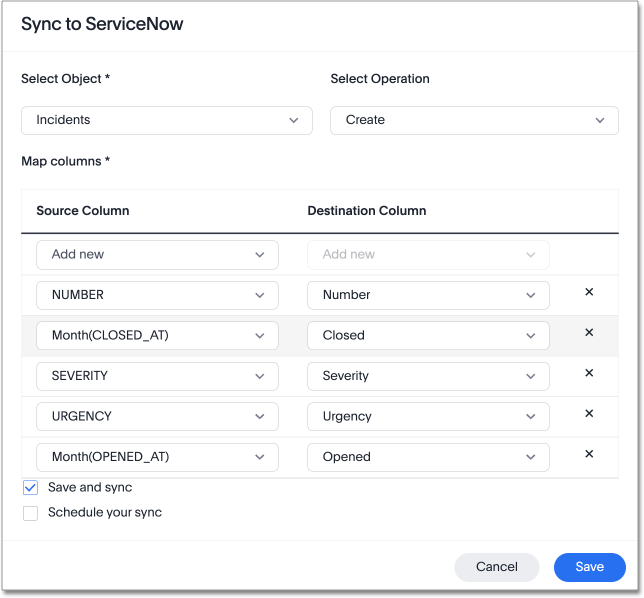
Task: Open the NUMBER source column dropdown
Action: click(157, 295)
